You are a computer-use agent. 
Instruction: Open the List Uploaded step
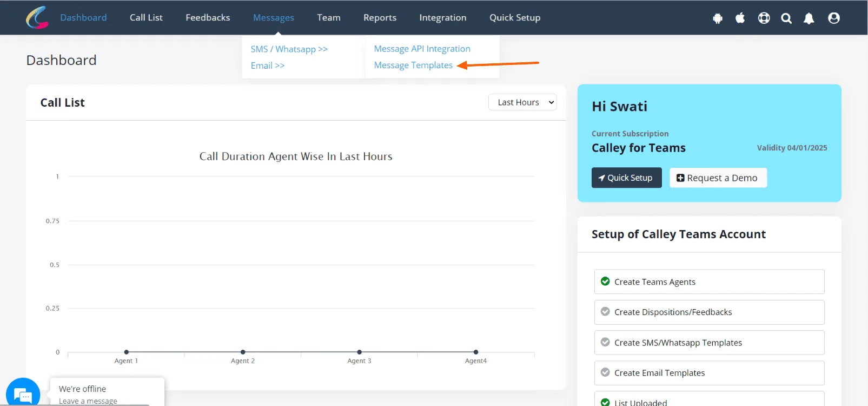tap(709, 399)
